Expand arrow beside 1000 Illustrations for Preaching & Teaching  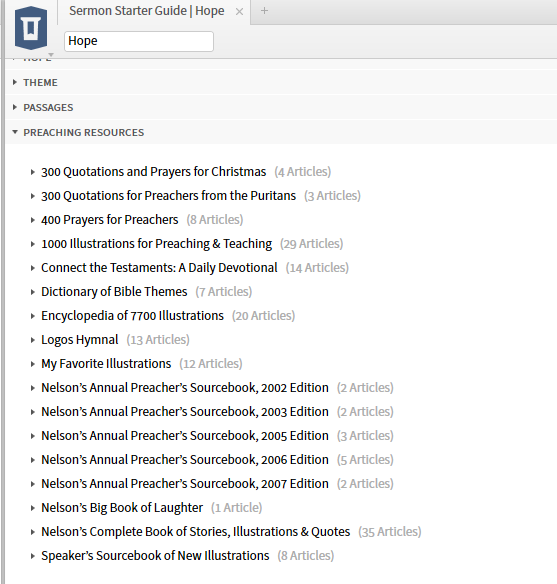point(33,244)
